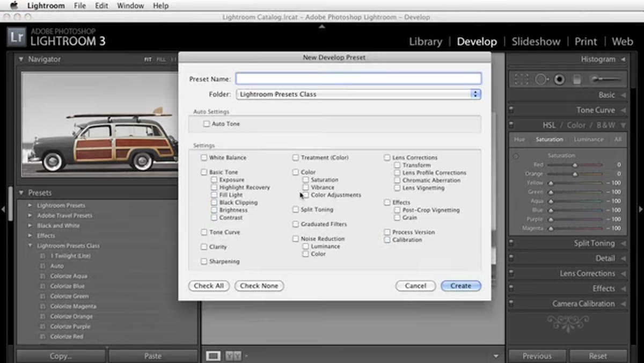
Task: Expand the Basic panel
Action: click(624, 95)
